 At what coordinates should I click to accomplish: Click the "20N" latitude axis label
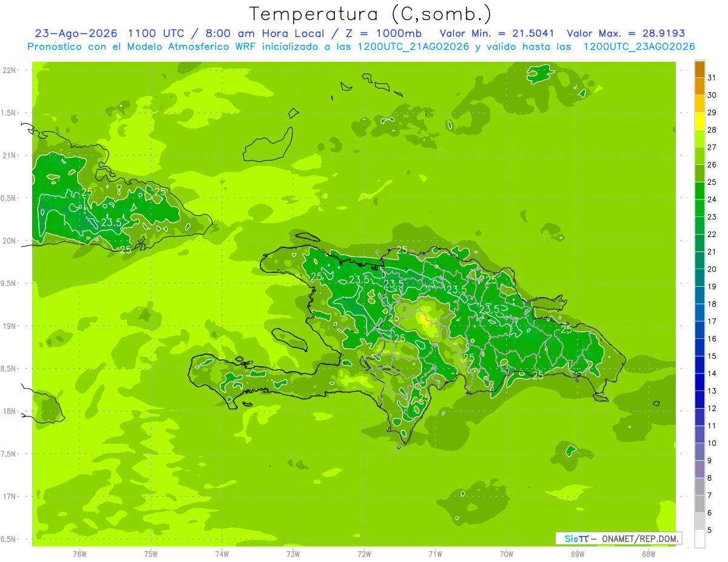(x=9, y=241)
